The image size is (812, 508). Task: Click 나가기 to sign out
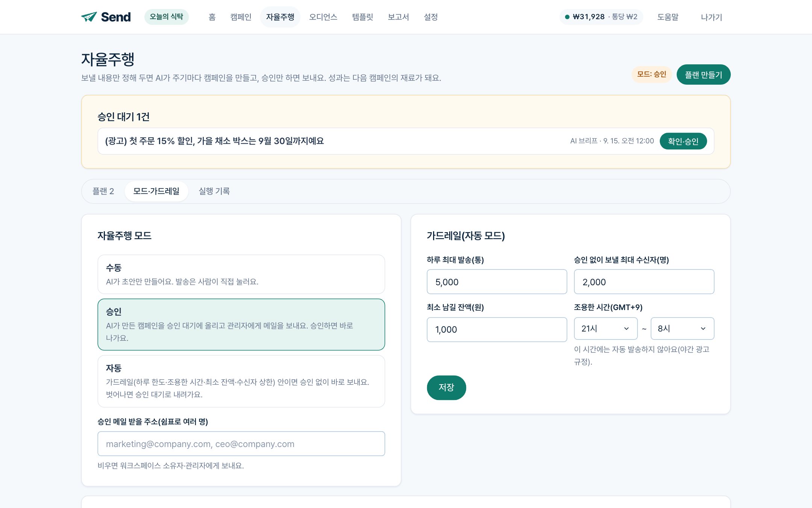click(x=711, y=17)
